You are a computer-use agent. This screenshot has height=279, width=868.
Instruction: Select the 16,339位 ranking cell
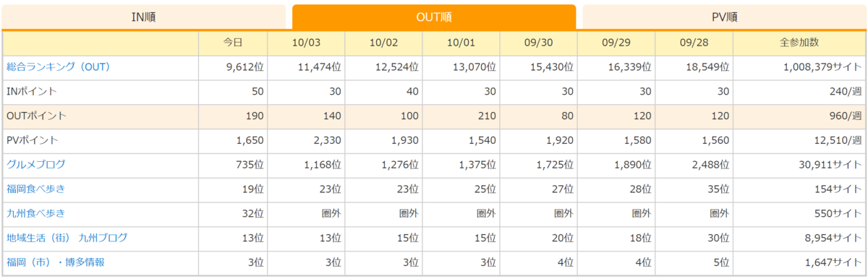coord(616,67)
